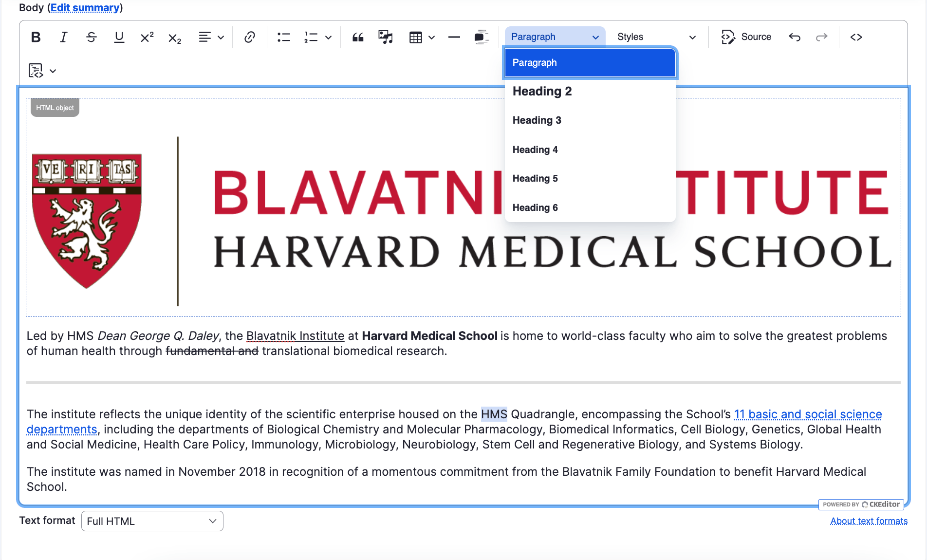Expand the table options arrow
Viewport: 927px width, 560px height.
tap(432, 37)
